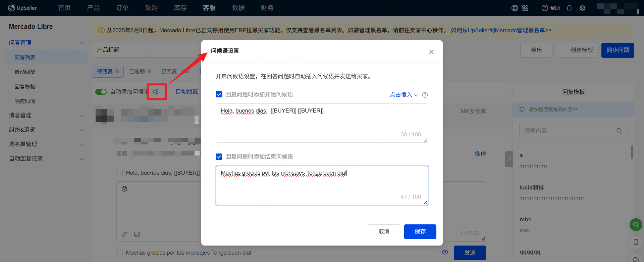Click the 搜索内容 search field
This screenshot has width=644, height=262.
[x=569, y=131]
